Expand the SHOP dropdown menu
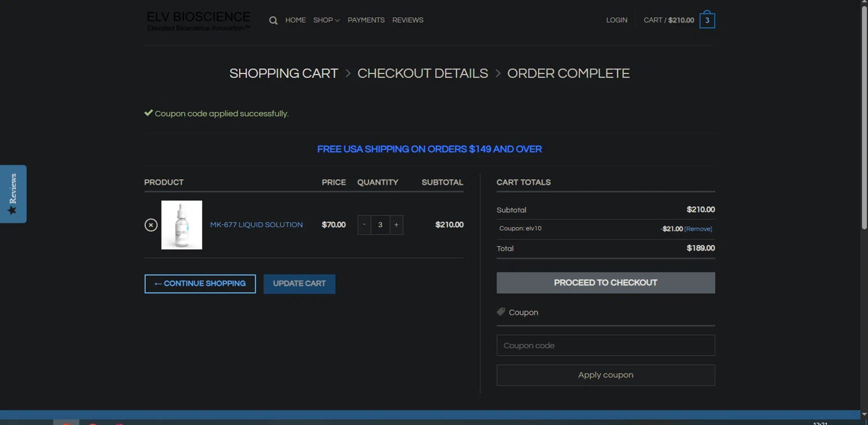 pos(326,20)
